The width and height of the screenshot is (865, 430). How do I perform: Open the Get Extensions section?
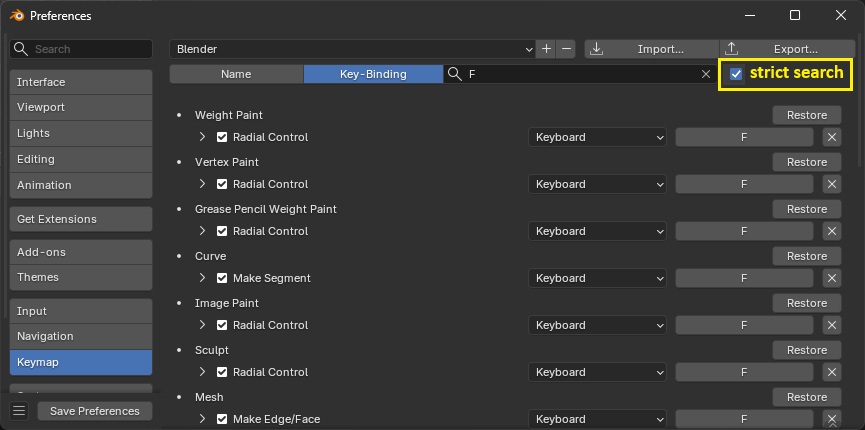[81, 219]
